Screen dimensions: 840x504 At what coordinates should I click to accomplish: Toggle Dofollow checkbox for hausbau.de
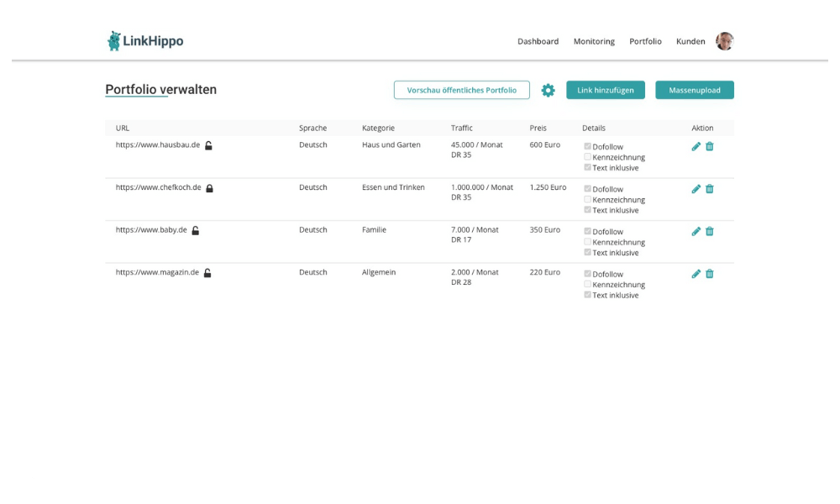click(588, 146)
